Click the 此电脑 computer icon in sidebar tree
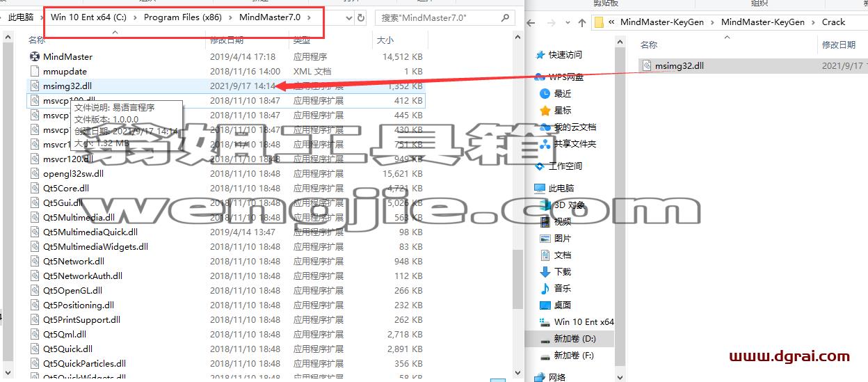 [x=540, y=188]
